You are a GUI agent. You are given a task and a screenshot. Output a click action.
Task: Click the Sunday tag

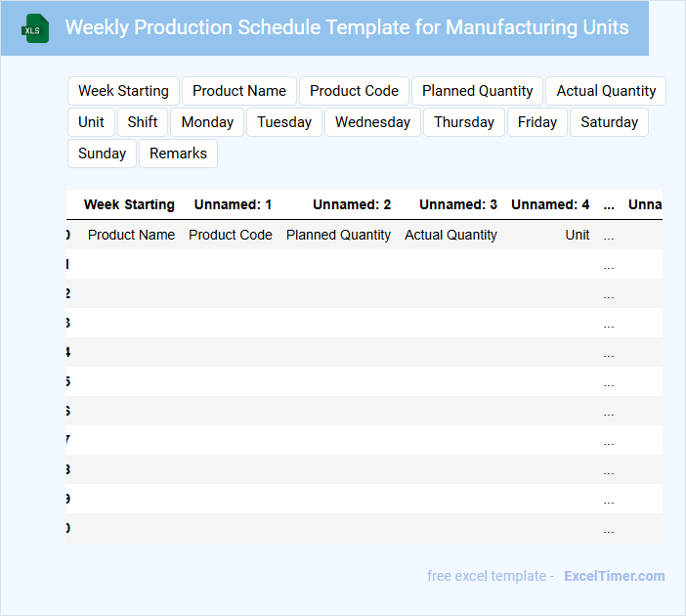[102, 154]
